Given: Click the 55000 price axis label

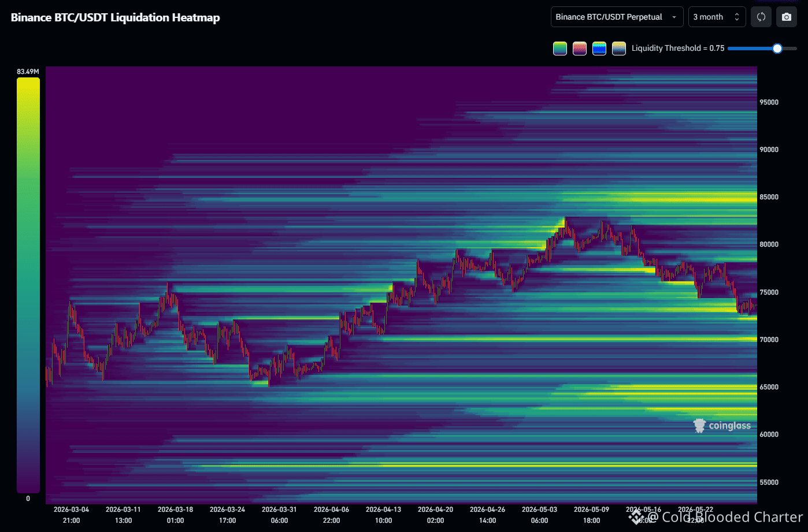Looking at the screenshot, I should [769, 482].
